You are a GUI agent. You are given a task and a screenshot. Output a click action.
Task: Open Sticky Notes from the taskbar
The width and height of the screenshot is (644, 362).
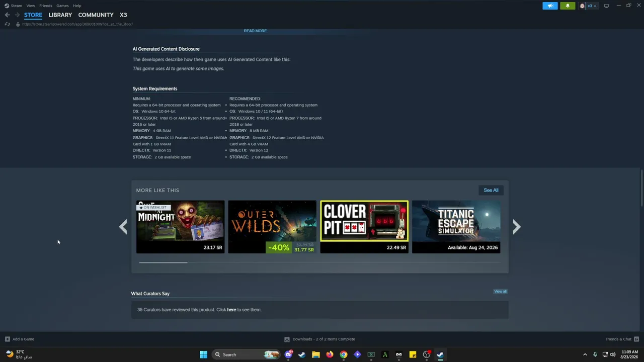[x=413, y=354]
